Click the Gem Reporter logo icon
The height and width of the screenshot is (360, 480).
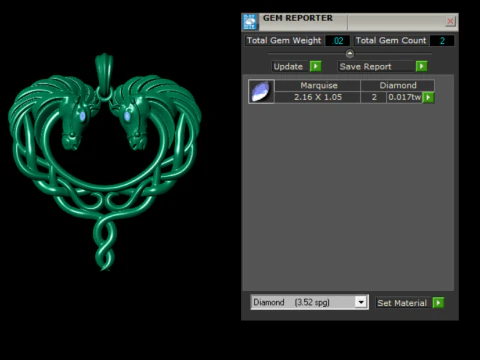pyautogui.click(x=250, y=22)
